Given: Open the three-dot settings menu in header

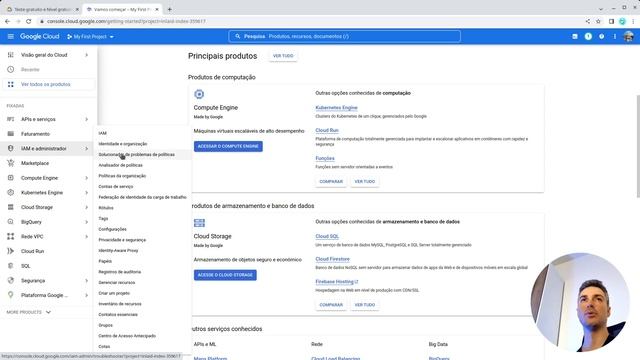Looking at the screenshot, I should (615, 36).
